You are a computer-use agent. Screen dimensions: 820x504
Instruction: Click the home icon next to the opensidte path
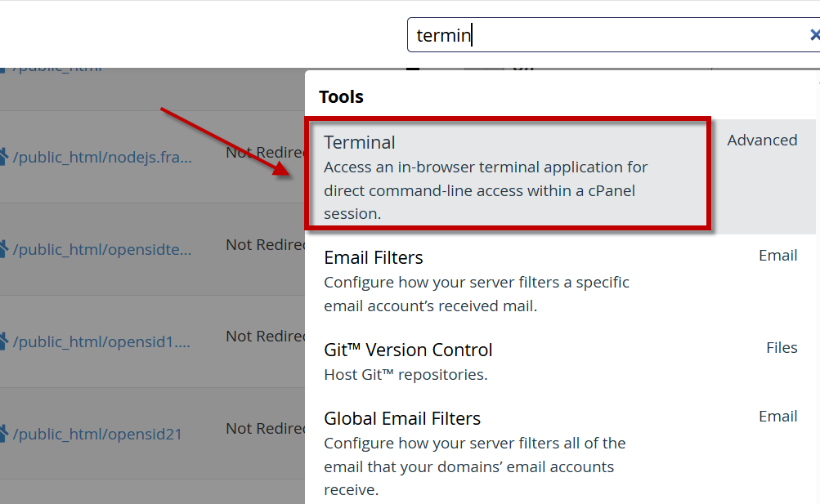tap(4, 249)
